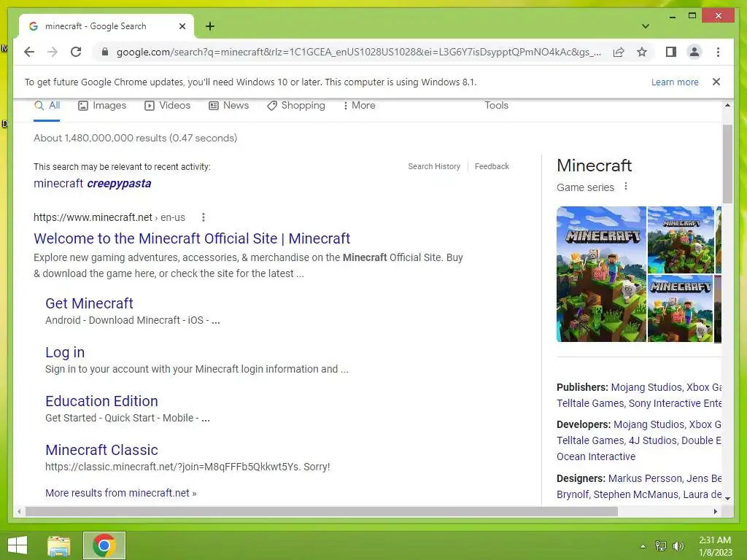
Task: Open the Markus Persson designer link
Action: coord(645,478)
